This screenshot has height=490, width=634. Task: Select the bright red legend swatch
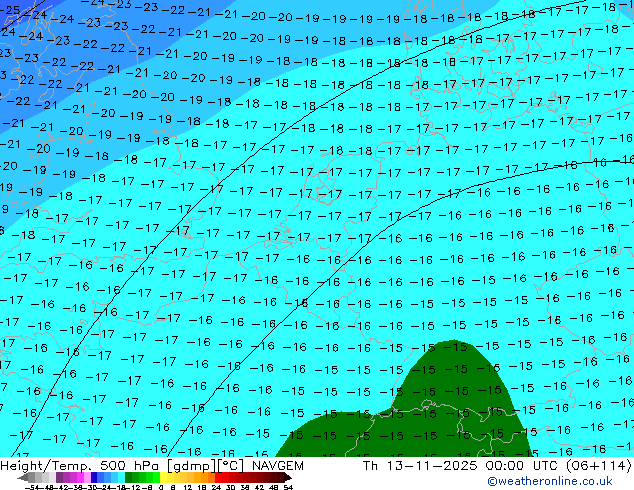coord(218,477)
